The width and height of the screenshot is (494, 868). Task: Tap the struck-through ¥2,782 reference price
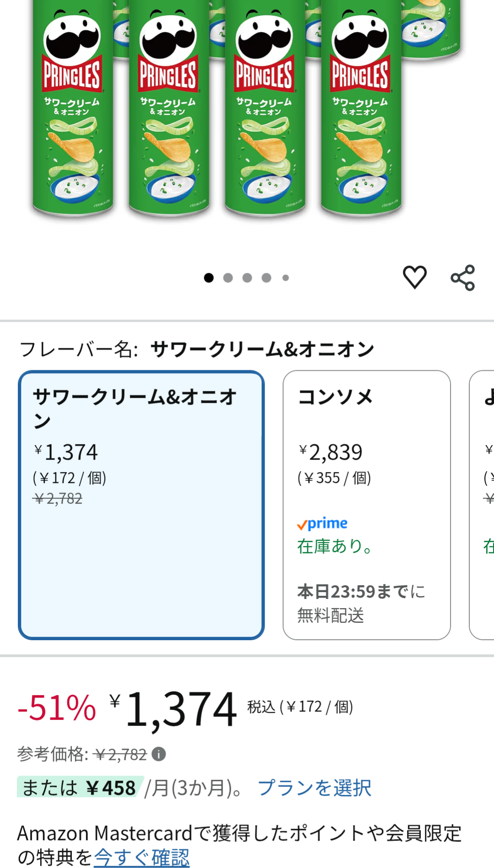[120, 754]
